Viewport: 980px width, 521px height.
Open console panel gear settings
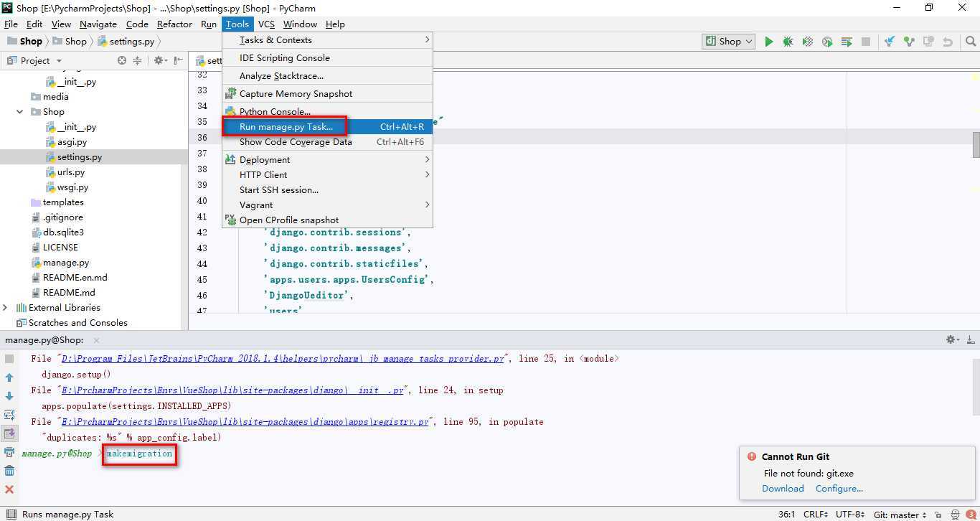(x=951, y=340)
